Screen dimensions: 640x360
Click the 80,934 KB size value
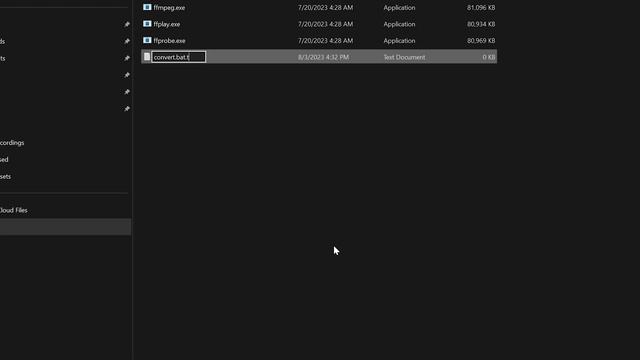coord(481,24)
